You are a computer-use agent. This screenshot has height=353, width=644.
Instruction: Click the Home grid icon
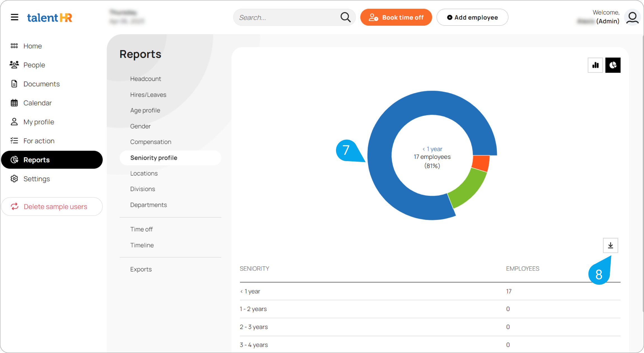14,46
